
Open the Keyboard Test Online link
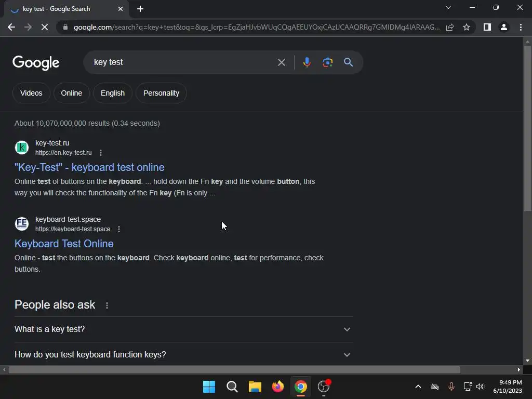point(64,244)
